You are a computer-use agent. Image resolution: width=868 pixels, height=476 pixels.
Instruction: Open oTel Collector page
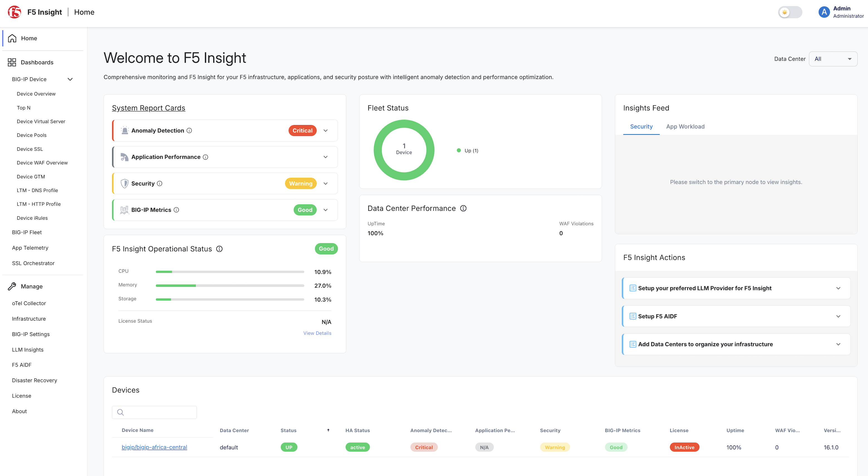point(29,303)
